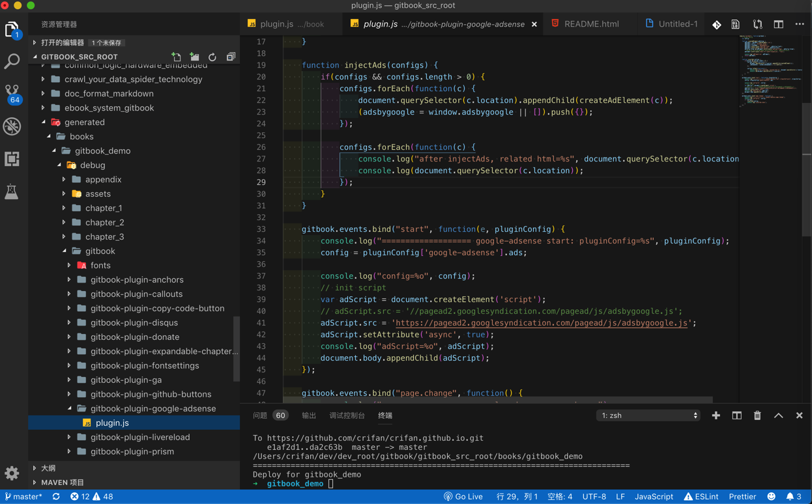Kill the terminal with trash icon
Viewport: 812px width, 504px height.
pos(757,415)
